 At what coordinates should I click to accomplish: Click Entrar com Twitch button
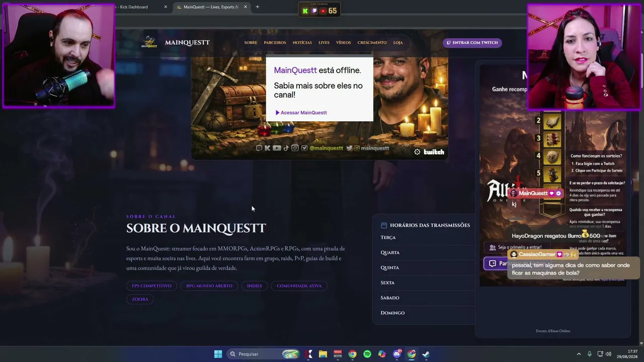(x=472, y=43)
